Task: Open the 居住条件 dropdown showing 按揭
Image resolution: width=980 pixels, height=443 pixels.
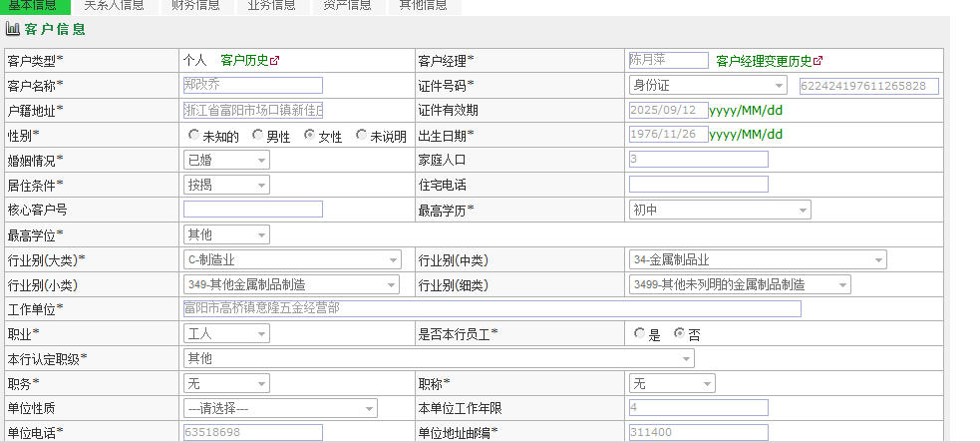Action: click(x=226, y=185)
